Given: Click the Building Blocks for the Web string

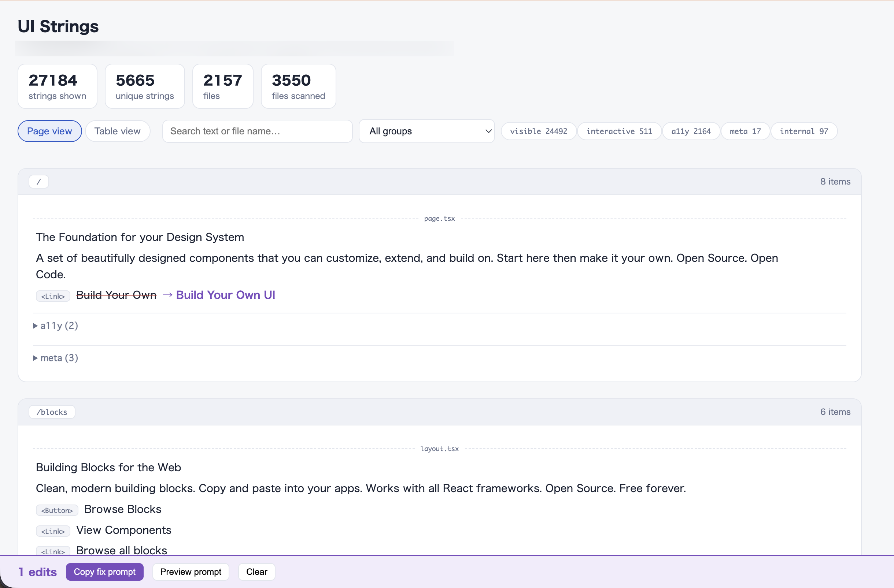Looking at the screenshot, I should (x=108, y=468).
